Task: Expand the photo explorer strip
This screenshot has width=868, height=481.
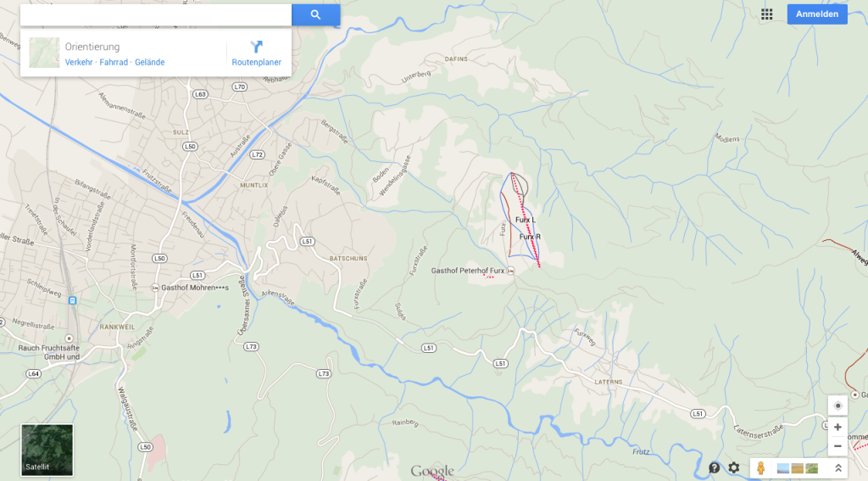Action: tap(838, 468)
